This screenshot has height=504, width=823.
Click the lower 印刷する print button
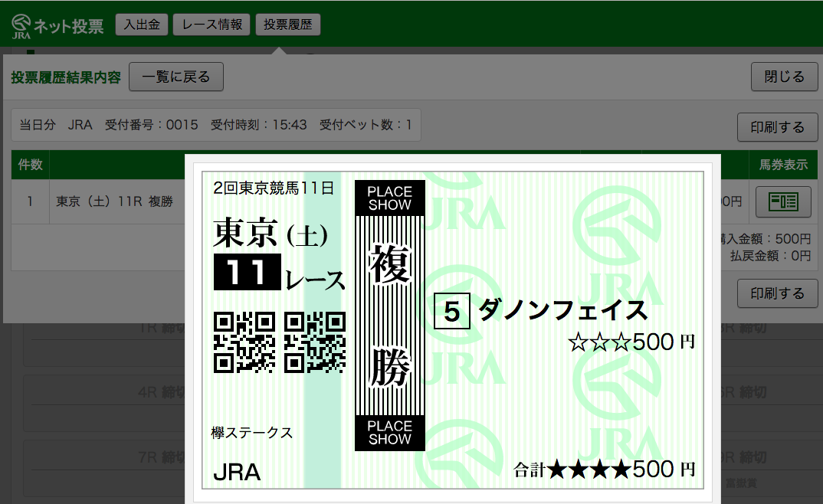pyautogui.click(x=777, y=293)
